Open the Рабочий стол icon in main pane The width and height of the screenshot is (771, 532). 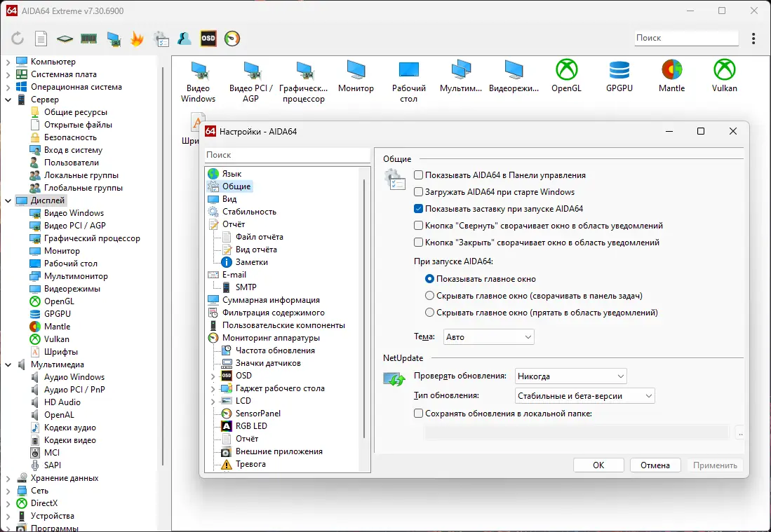[408, 81]
